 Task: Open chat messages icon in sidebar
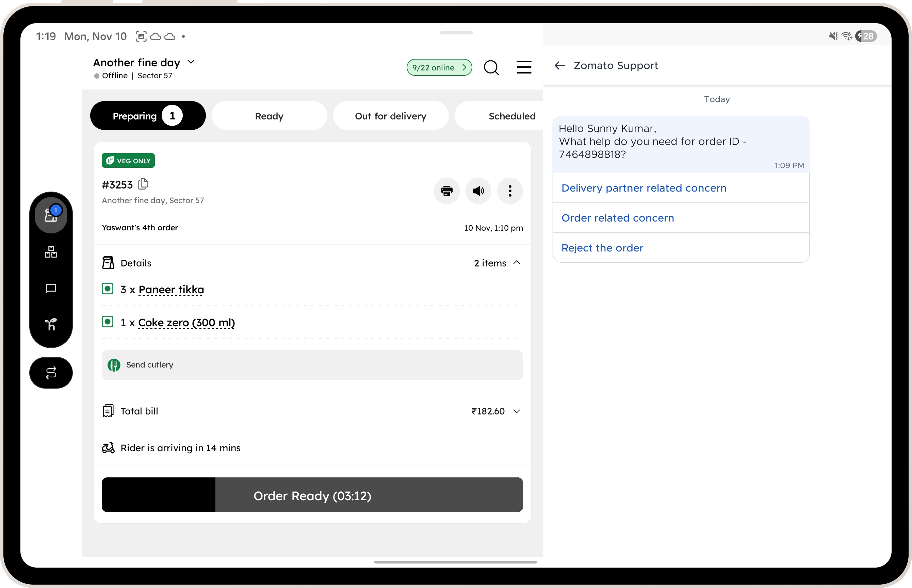[51, 288]
